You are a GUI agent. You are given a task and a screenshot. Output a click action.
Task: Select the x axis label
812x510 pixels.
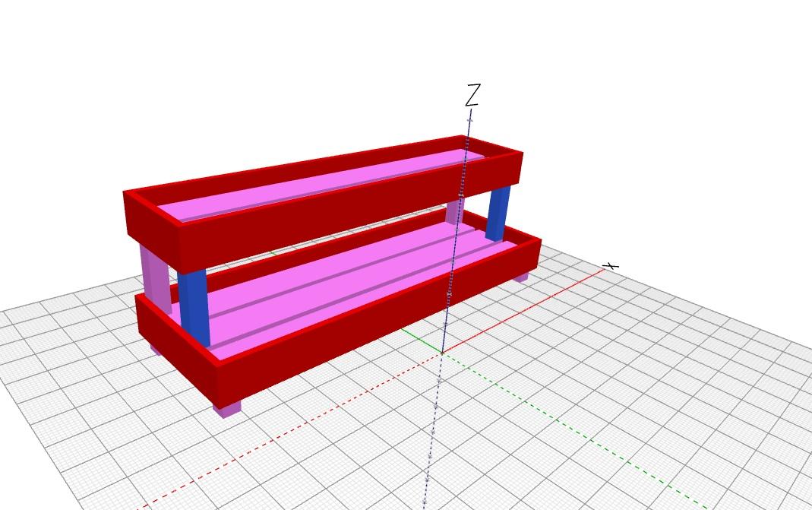click(x=611, y=267)
